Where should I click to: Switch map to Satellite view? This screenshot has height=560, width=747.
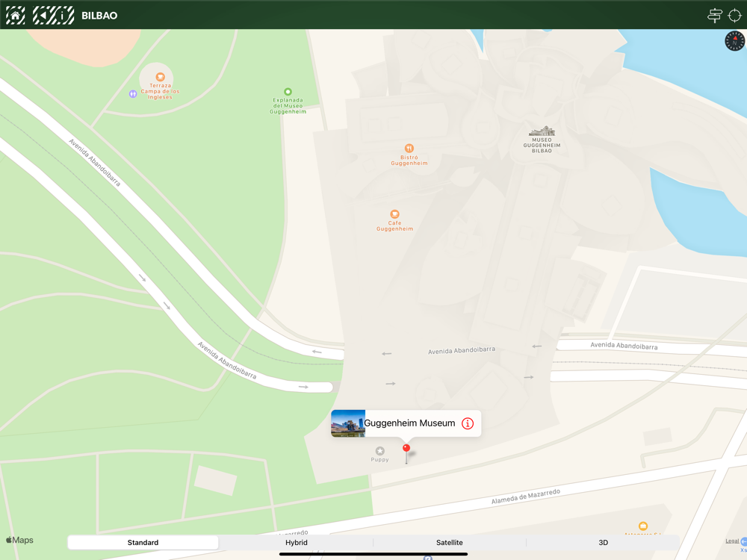pyautogui.click(x=449, y=542)
